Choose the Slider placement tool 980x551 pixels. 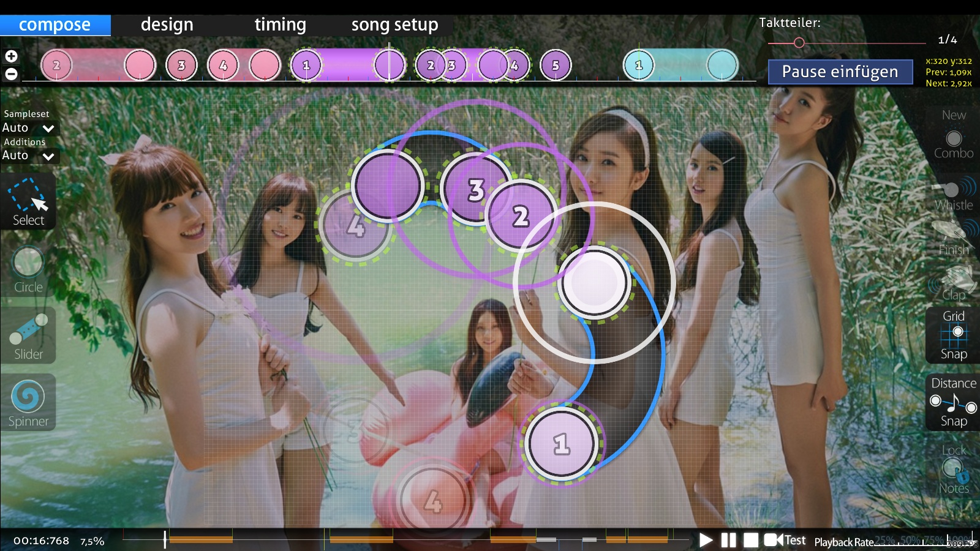tap(28, 337)
